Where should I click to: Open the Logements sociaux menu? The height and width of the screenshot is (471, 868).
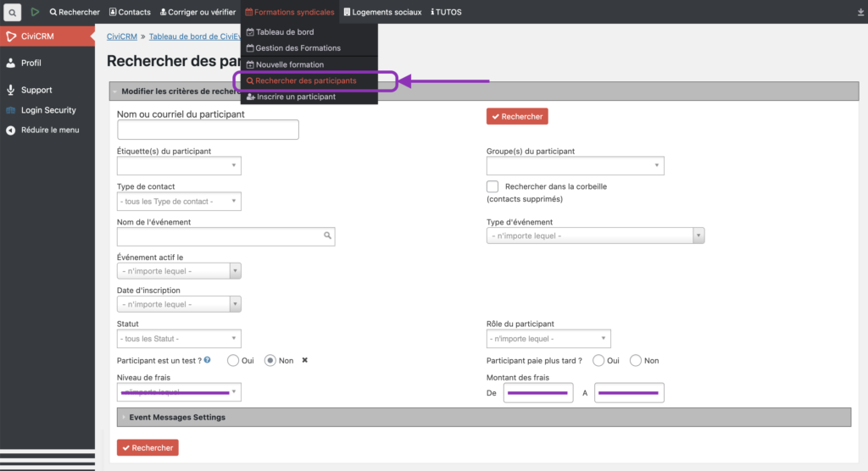click(381, 12)
